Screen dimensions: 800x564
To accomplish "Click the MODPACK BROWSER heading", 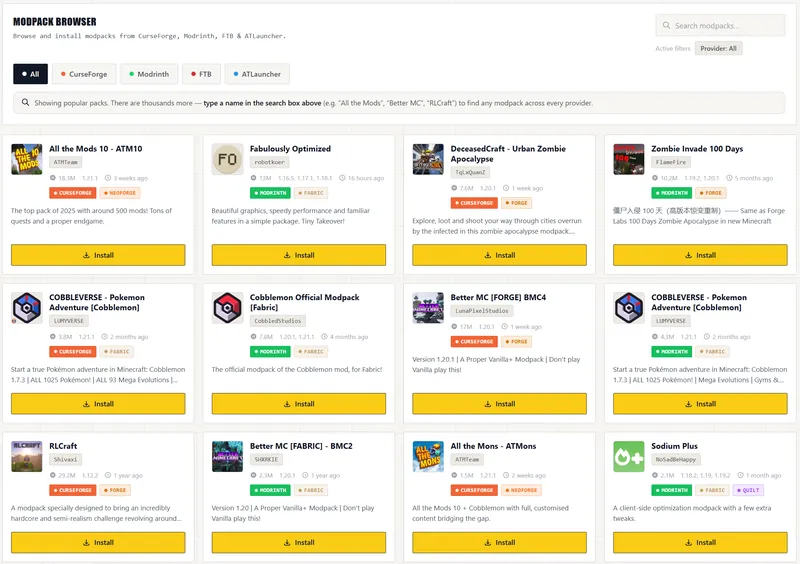I will (x=55, y=21).
